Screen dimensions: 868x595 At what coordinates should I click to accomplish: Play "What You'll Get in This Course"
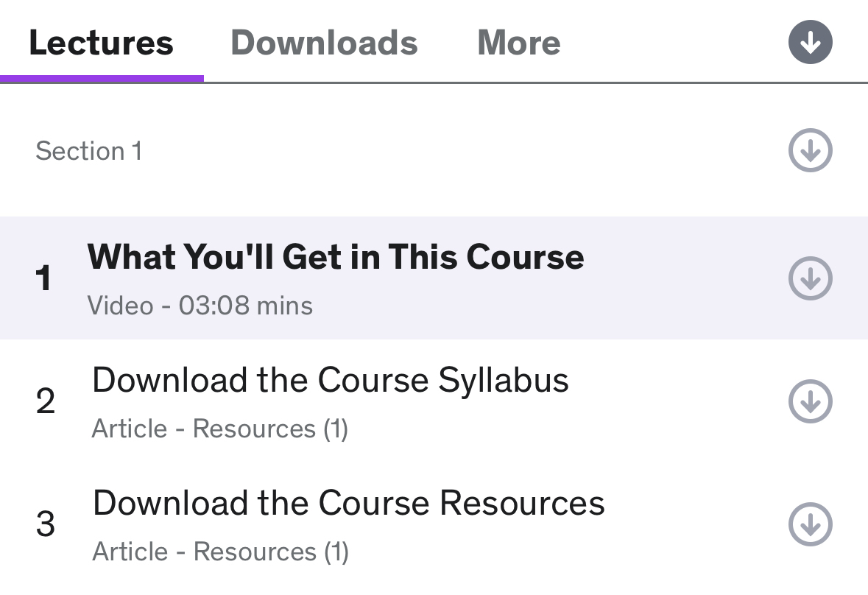click(336, 257)
